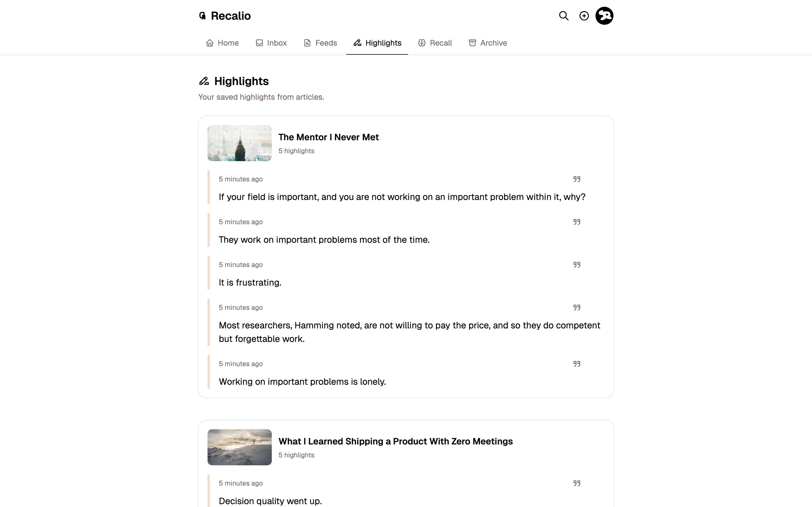Open the search magnifier icon
Screen dimensions: 812x507
coord(564,16)
